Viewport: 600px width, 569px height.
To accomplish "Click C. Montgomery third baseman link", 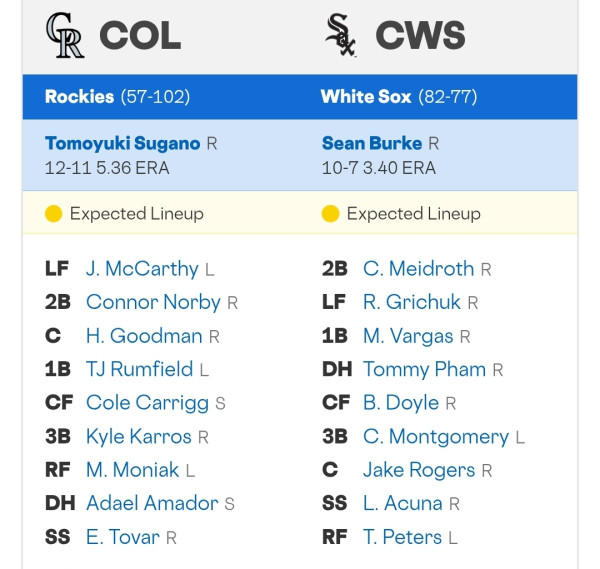I will 436,437.
